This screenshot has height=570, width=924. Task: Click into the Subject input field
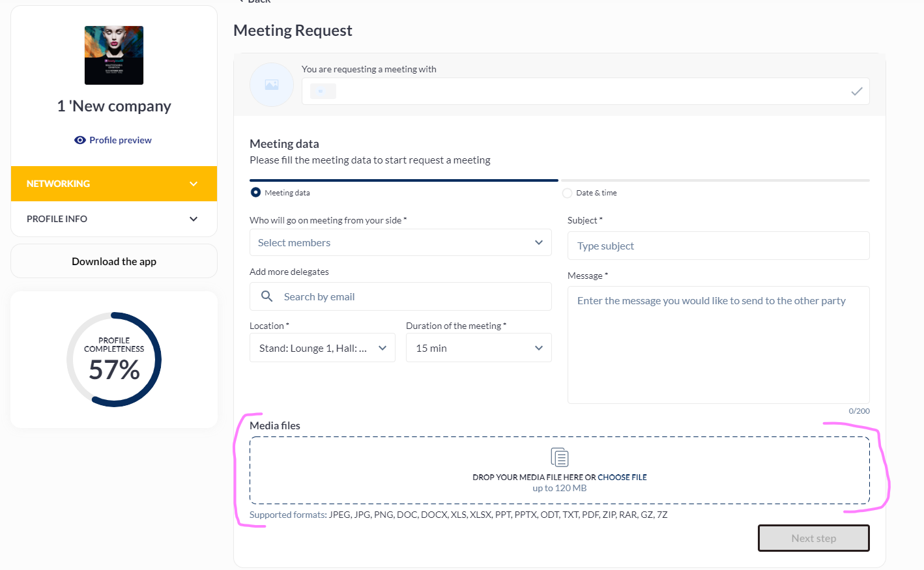(x=718, y=246)
